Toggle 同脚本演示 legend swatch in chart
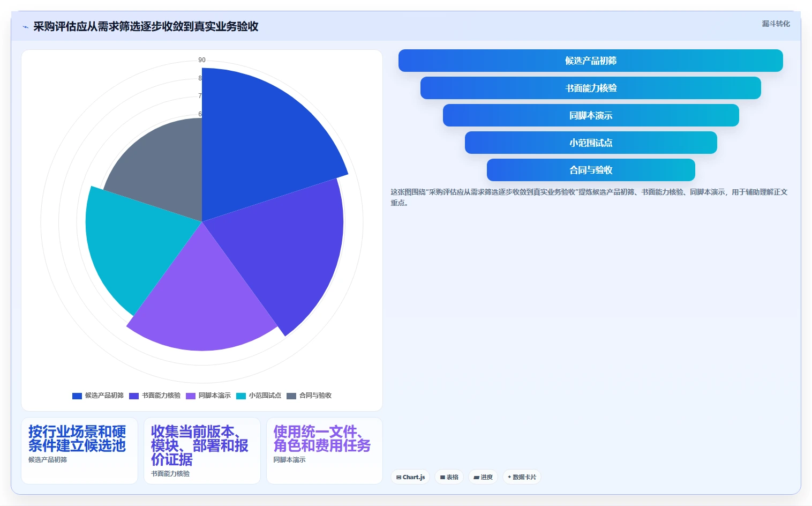This screenshot has height=506, width=812. coord(191,396)
